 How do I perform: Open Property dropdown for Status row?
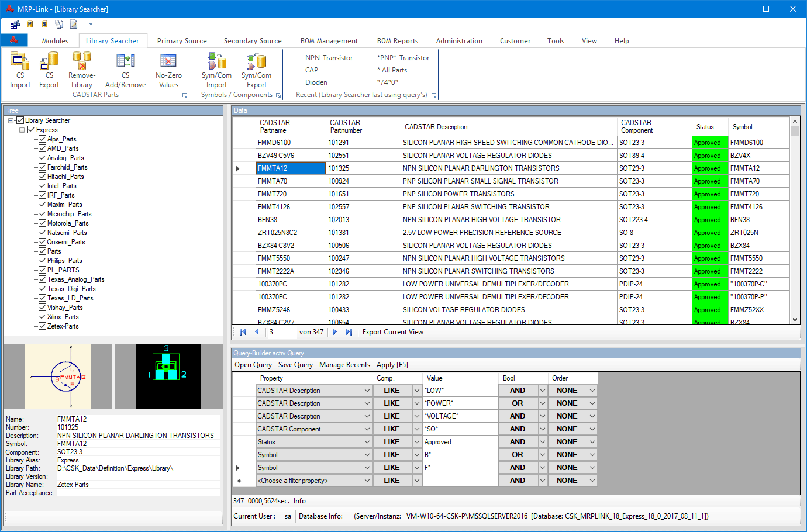[x=367, y=442]
